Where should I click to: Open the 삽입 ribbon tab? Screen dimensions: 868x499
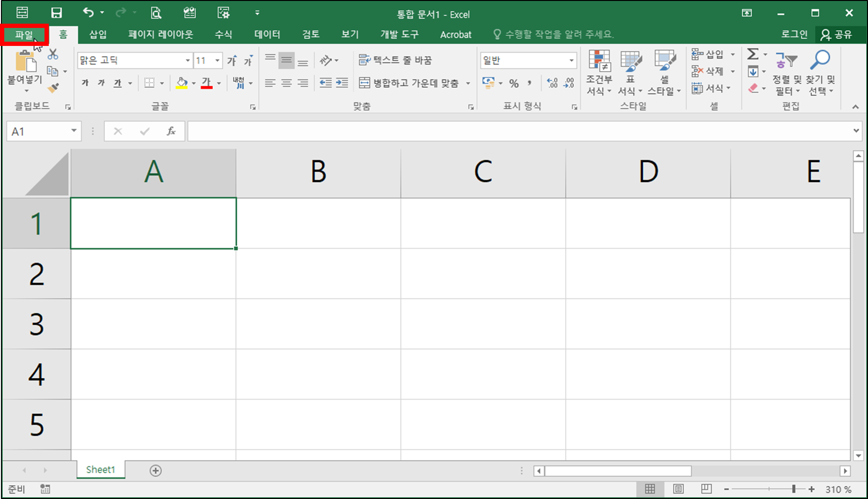(x=98, y=35)
